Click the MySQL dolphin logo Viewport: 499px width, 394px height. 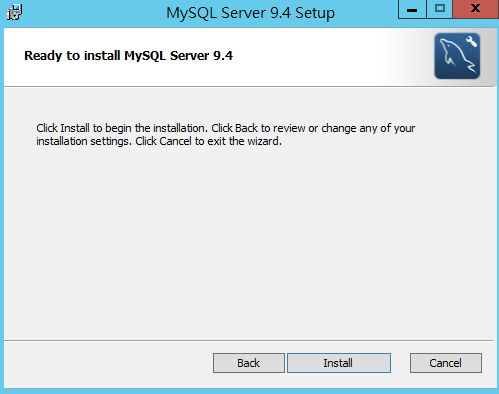[457, 56]
